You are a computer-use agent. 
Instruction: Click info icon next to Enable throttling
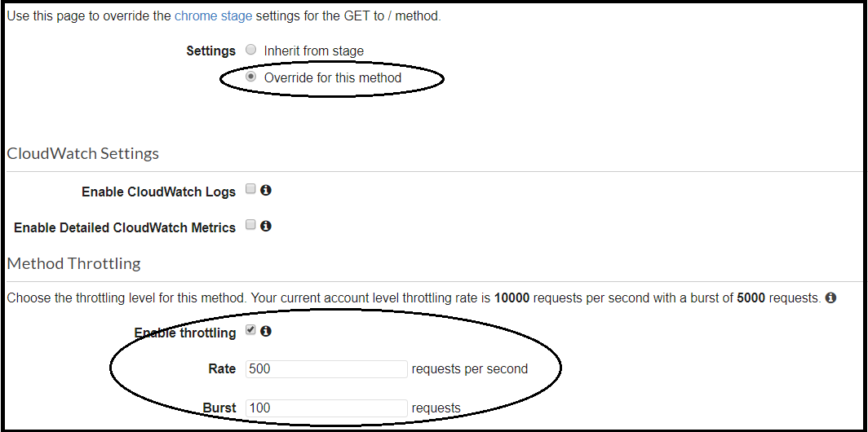click(266, 331)
